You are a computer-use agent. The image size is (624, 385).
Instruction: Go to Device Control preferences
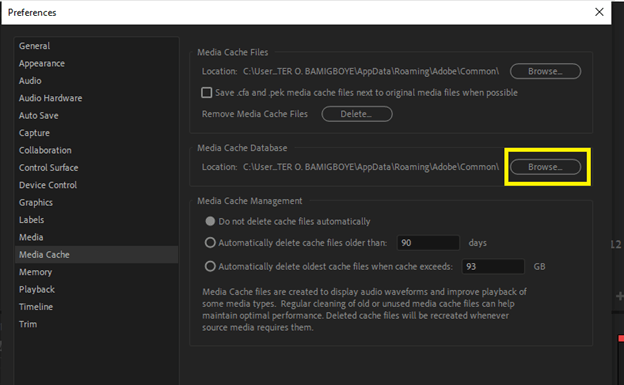click(x=48, y=185)
